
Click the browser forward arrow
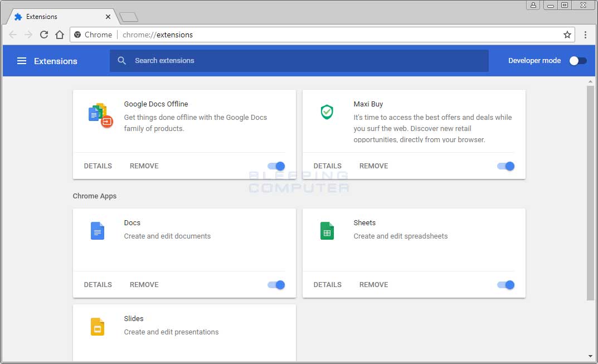(28, 35)
